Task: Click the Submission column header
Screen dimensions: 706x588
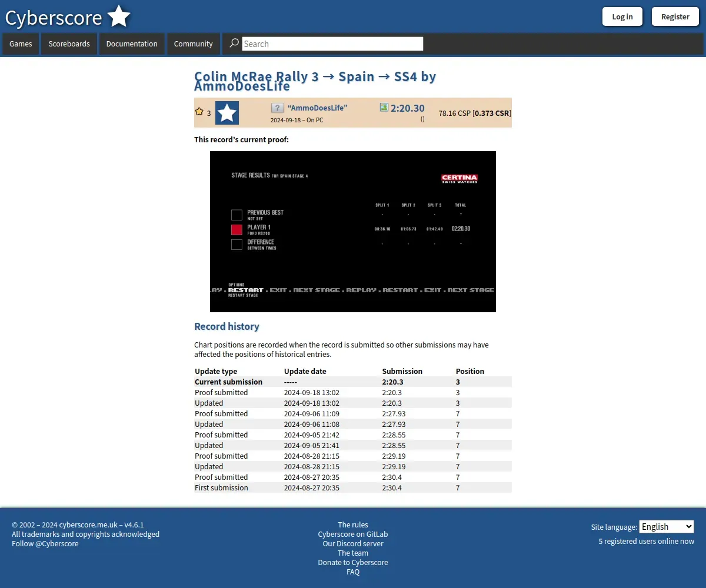Action: click(x=402, y=371)
